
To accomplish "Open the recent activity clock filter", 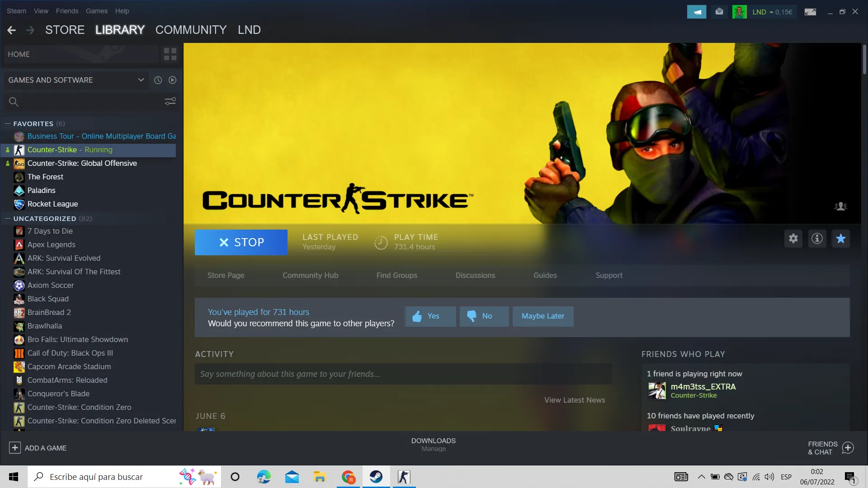I will coord(158,80).
